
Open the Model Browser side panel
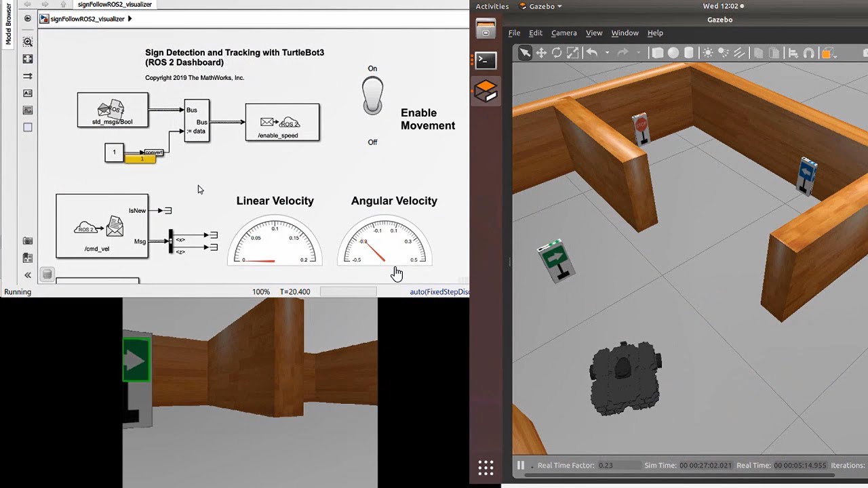[8, 23]
